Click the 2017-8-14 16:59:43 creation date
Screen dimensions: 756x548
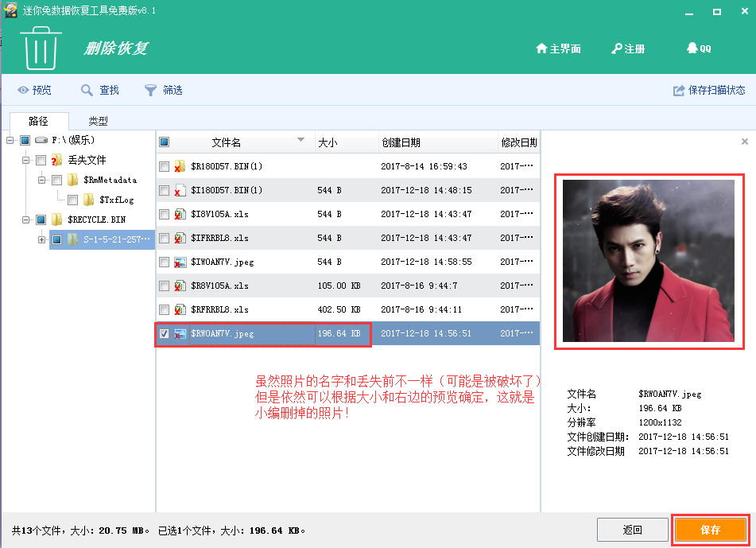(424, 166)
